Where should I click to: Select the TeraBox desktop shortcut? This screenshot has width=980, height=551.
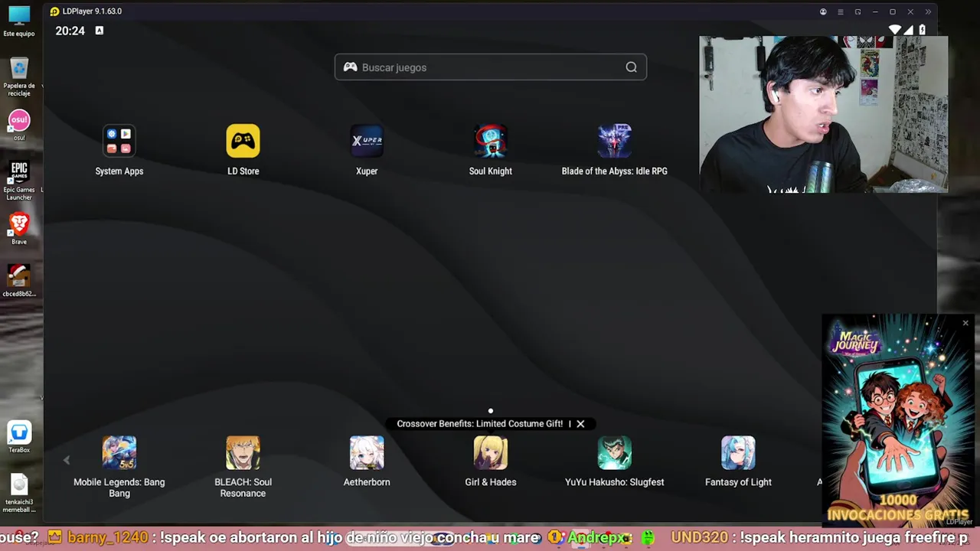[19, 437]
